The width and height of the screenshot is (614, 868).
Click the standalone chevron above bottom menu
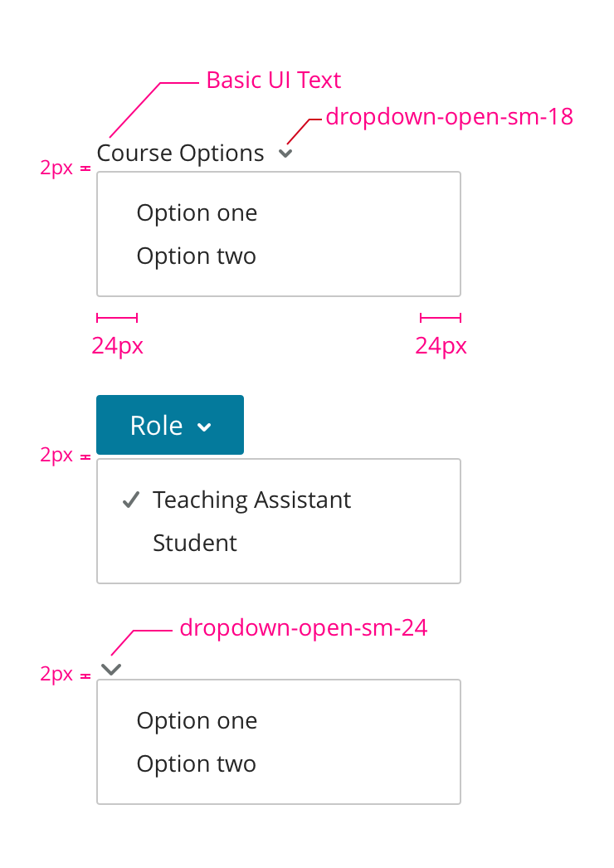coord(111,669)
